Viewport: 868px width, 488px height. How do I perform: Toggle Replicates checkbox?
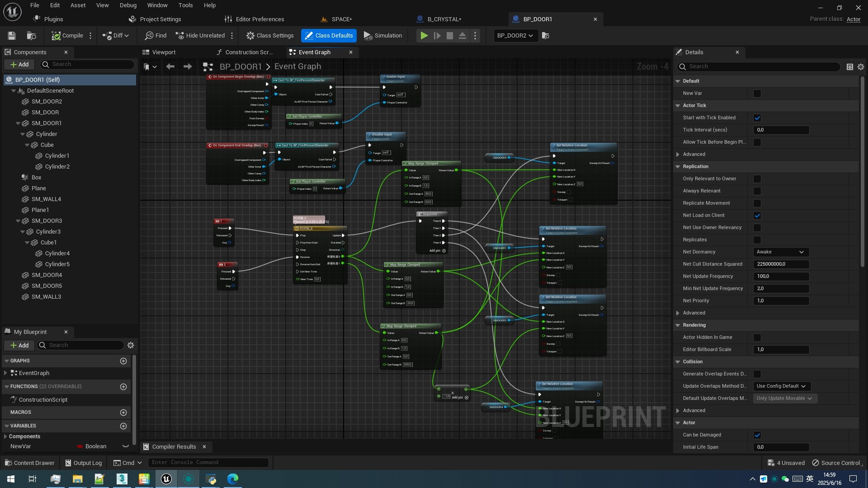tap(757, 240)
